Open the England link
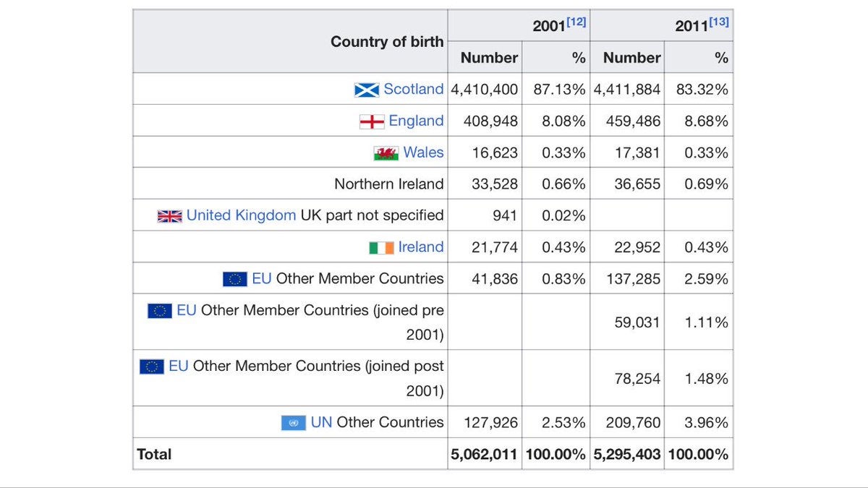This screenshot has width=868, height=488. pos(417,121)
